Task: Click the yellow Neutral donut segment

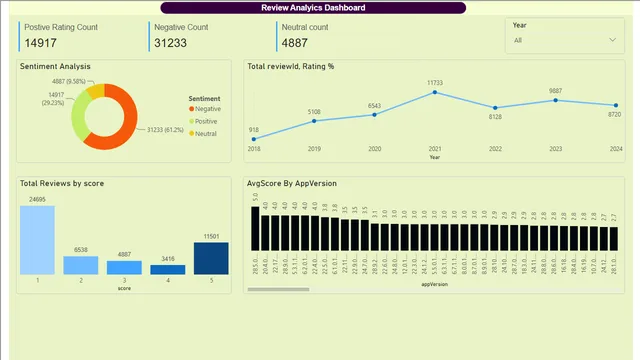Action: point(96,91)
